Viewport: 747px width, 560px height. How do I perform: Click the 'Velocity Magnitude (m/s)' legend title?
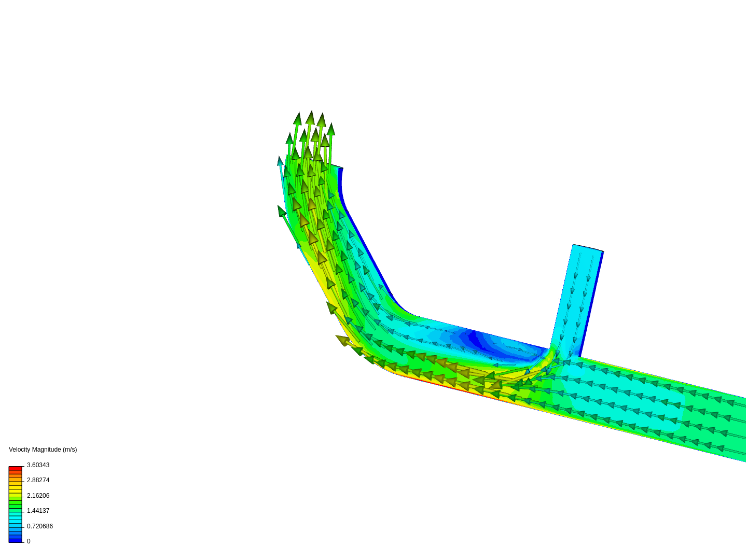tap(43, 450)
